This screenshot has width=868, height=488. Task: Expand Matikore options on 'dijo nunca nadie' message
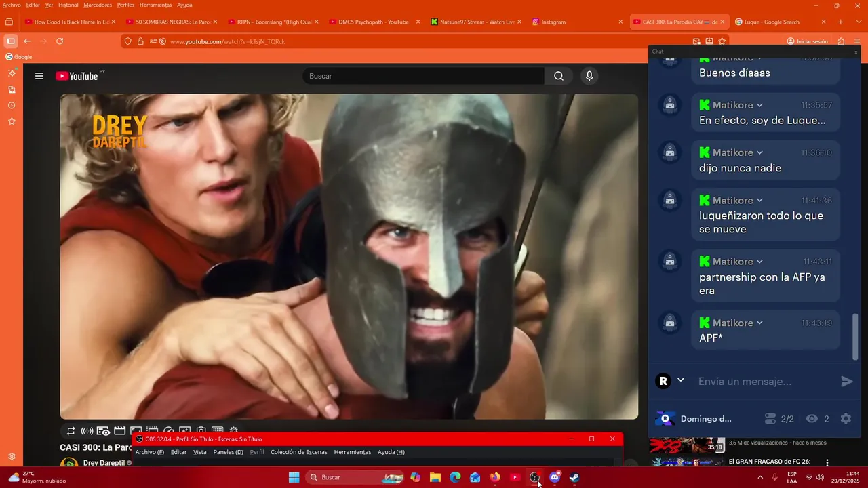point(759,152)
